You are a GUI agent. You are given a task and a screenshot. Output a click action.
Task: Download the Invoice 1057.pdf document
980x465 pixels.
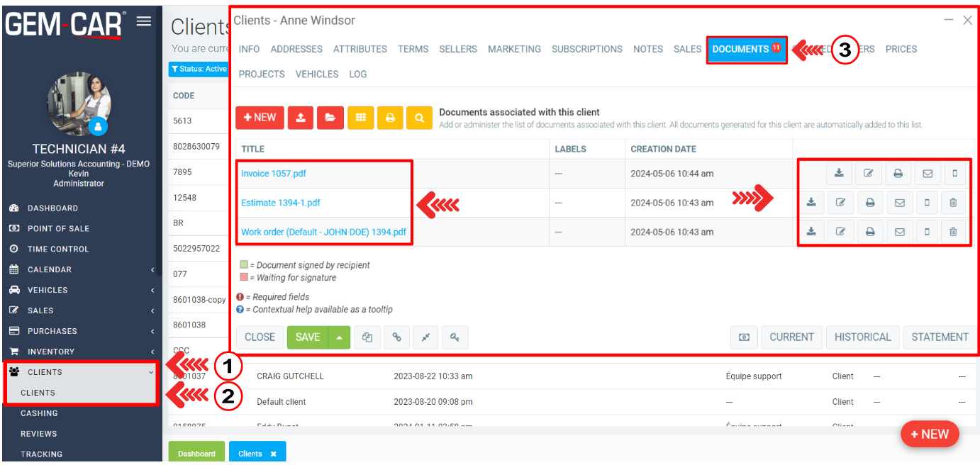tap(840, 173)
